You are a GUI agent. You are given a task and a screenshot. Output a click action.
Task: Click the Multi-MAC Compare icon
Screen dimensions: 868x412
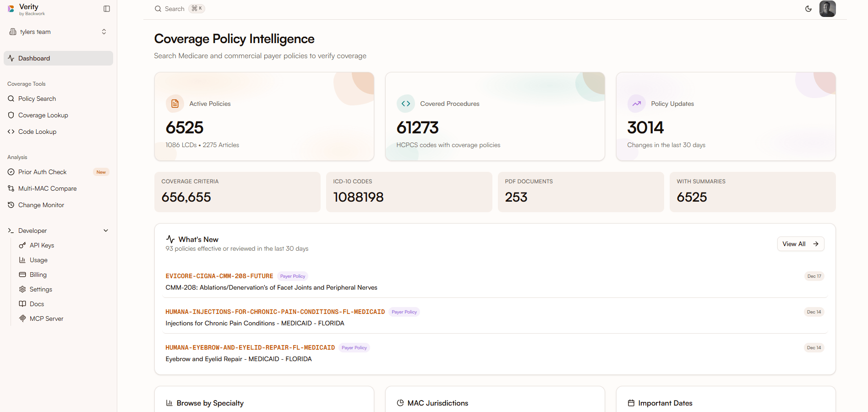11,188
